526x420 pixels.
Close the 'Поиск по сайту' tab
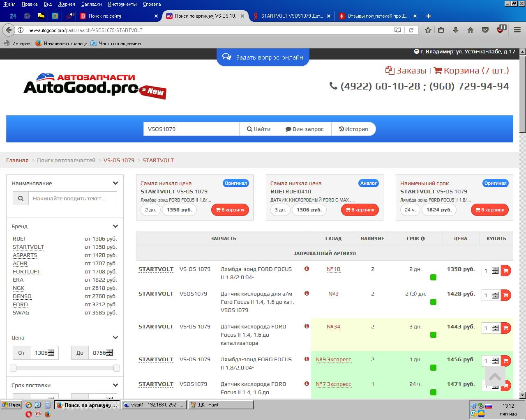[x=156, y=16]
